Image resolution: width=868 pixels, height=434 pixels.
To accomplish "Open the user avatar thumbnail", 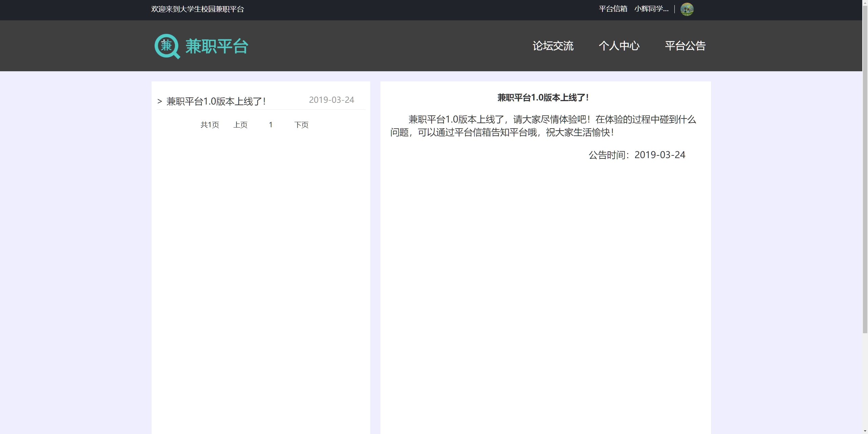I will point(687,9).
